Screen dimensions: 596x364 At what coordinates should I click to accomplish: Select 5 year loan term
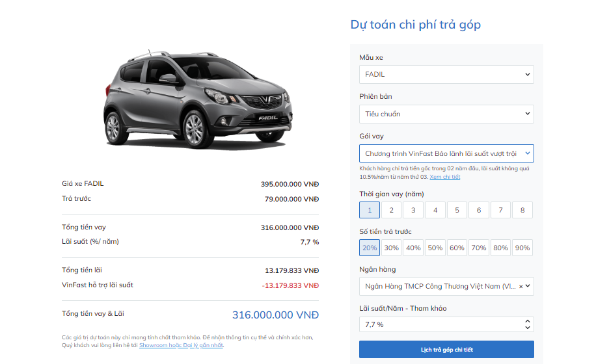point(457,210)
